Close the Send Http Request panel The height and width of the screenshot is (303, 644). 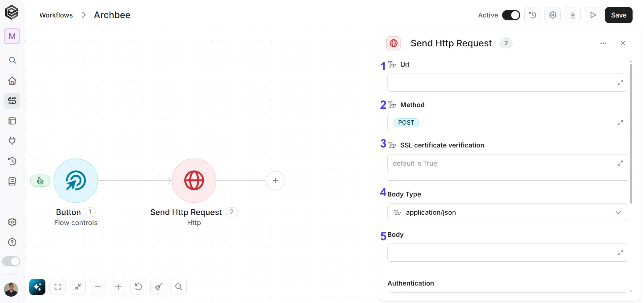623,43
